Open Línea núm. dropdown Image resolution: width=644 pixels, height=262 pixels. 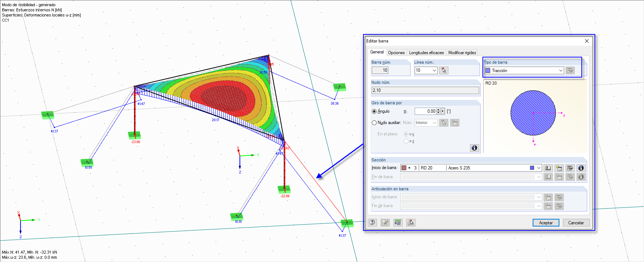coord(434,70)
